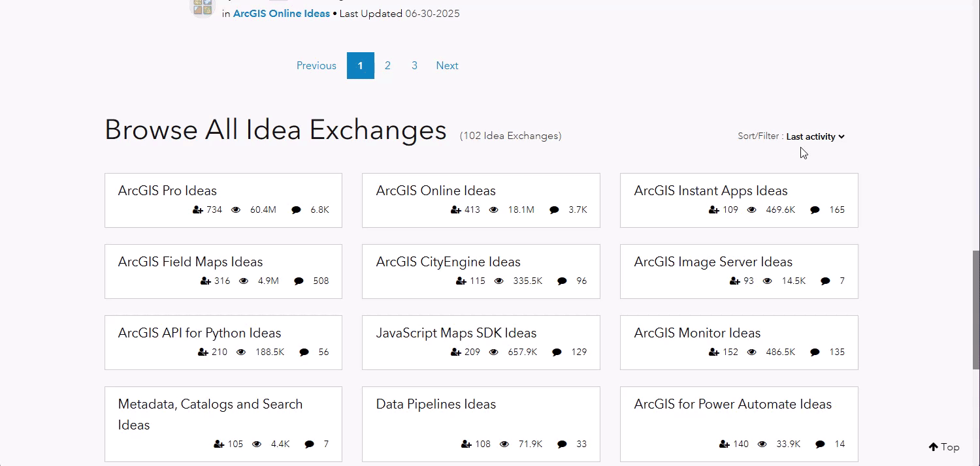
Task: Click comments icon on ArcGIS Online Ideas card
Action: [x=554, y=210]
